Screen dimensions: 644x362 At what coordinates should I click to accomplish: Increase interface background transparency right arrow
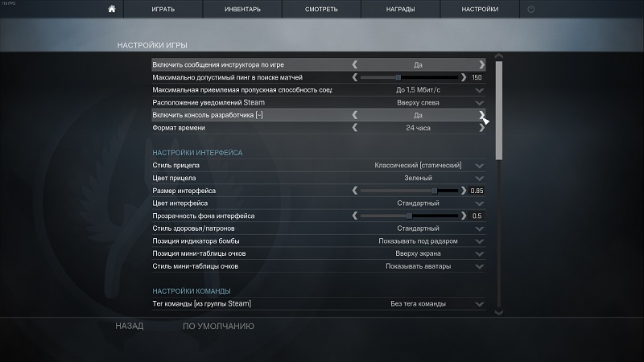(464, 216)
